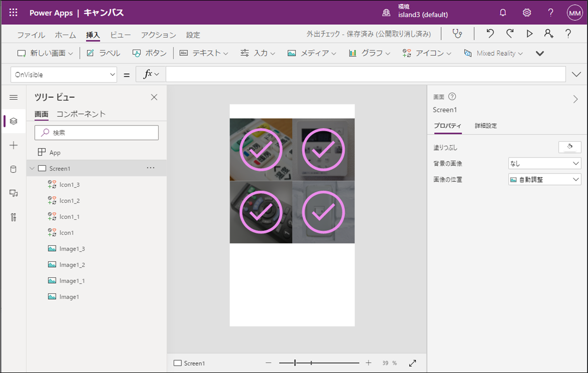Open the help question mark in toolbar
588x373 pixels.
click(x=568, y=34)
